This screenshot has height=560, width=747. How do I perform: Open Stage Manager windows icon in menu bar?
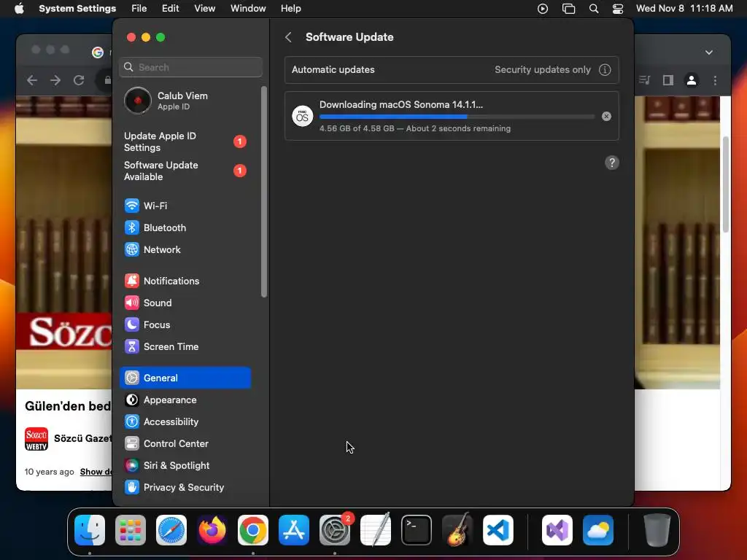(569, 9)
